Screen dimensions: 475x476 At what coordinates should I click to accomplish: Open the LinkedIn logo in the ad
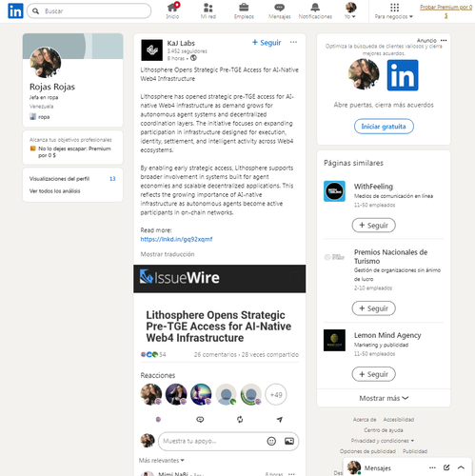click(403, 75)
